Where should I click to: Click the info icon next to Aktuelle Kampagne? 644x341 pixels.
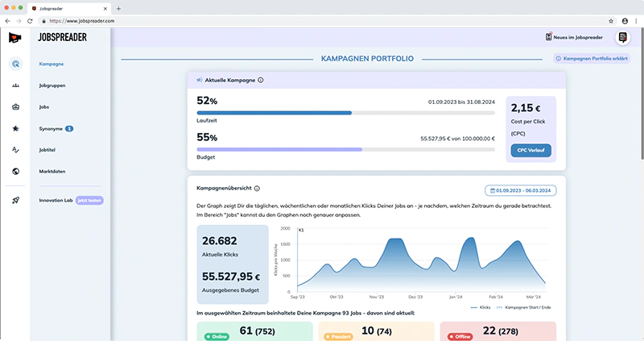260,80
